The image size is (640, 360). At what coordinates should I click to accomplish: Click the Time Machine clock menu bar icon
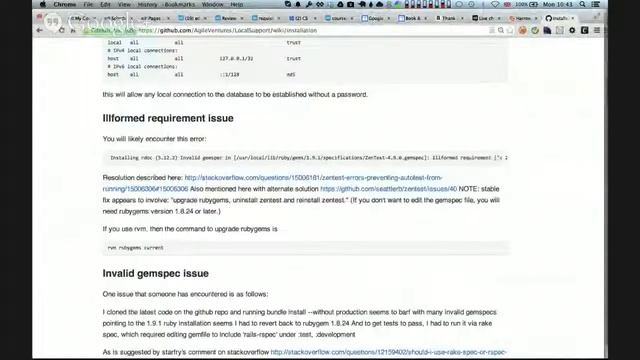pyautogui.click(x=472, y=4)
